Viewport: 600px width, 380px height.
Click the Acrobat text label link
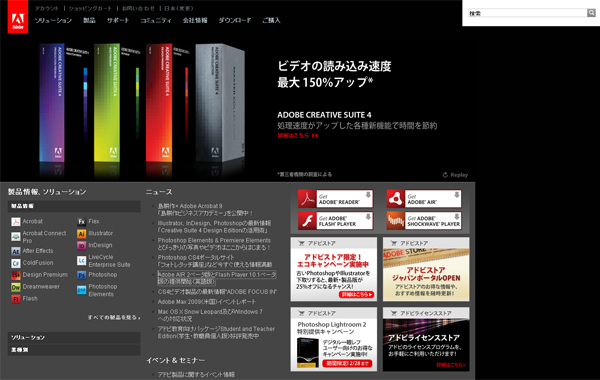coord(33,222)
